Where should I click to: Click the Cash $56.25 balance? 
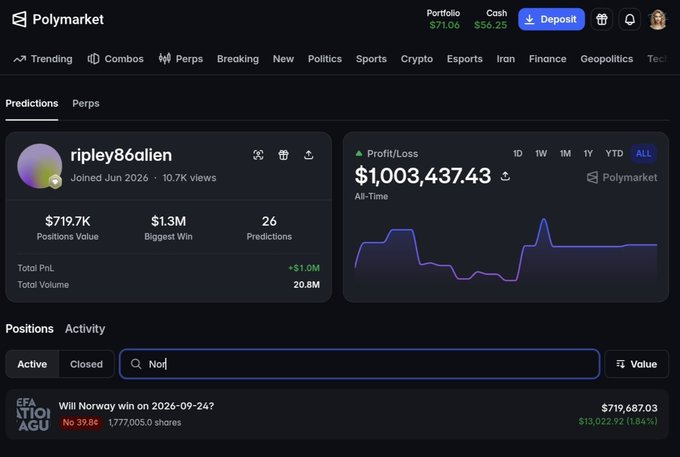click(x=490, y=20)
